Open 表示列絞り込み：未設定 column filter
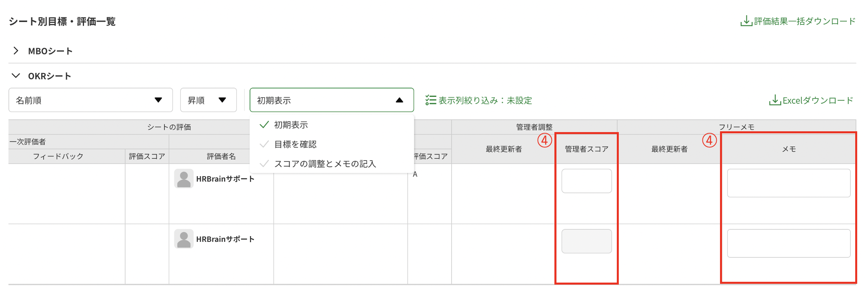The image size is (868, 297). [485, 100]
